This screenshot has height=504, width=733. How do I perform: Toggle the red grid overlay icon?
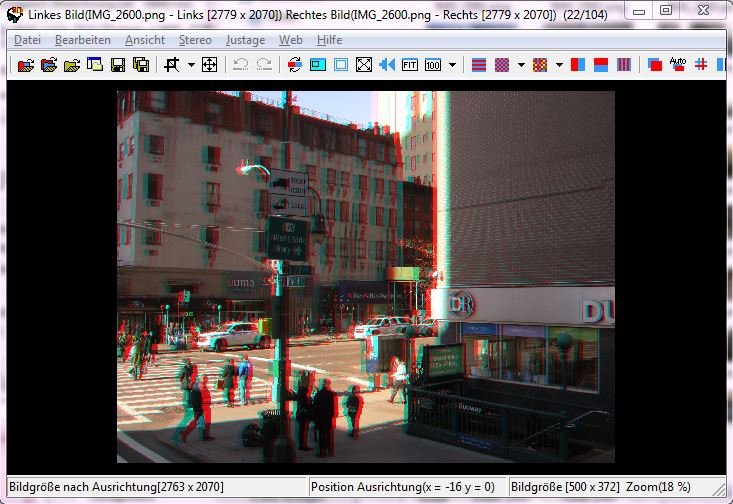coord(701,65)
